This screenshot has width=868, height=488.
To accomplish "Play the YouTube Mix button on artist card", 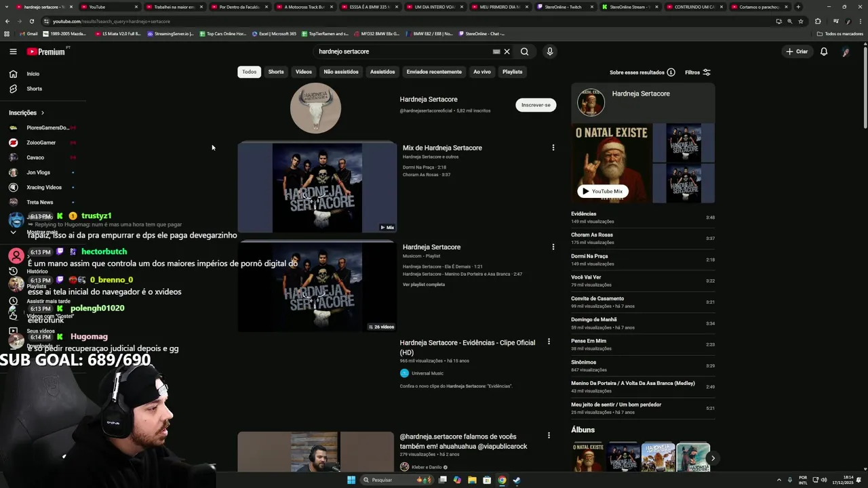I will point(603,191).
